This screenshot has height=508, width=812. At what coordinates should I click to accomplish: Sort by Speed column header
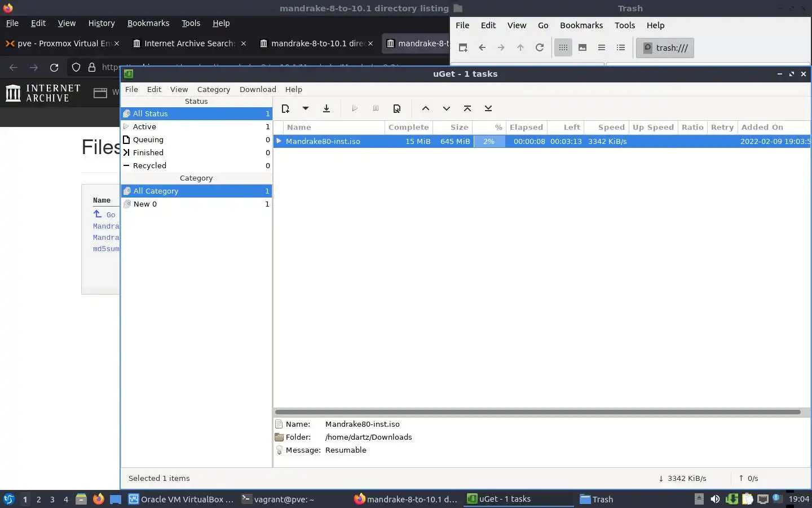pos(607,127)
